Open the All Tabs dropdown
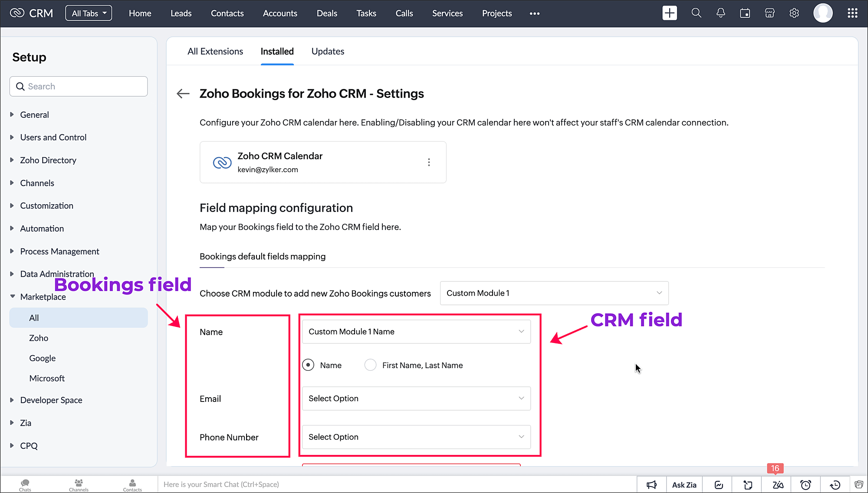Image resolution: width=868 pixels, height=493 pixels. tap(89, 13)
